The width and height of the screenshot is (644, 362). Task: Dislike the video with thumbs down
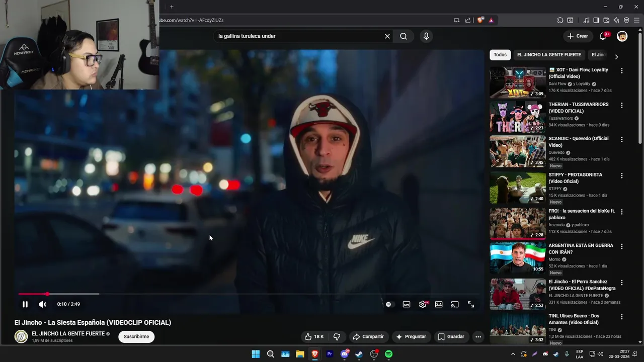[x=337, y=337]
